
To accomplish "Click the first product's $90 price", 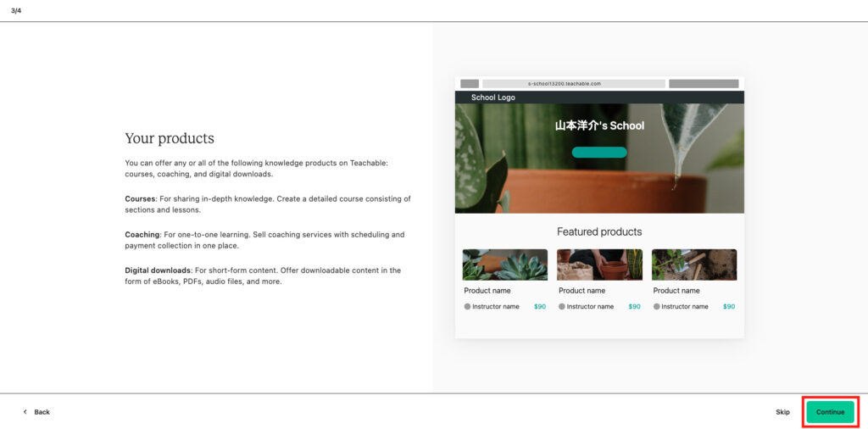I will point(540,307).
